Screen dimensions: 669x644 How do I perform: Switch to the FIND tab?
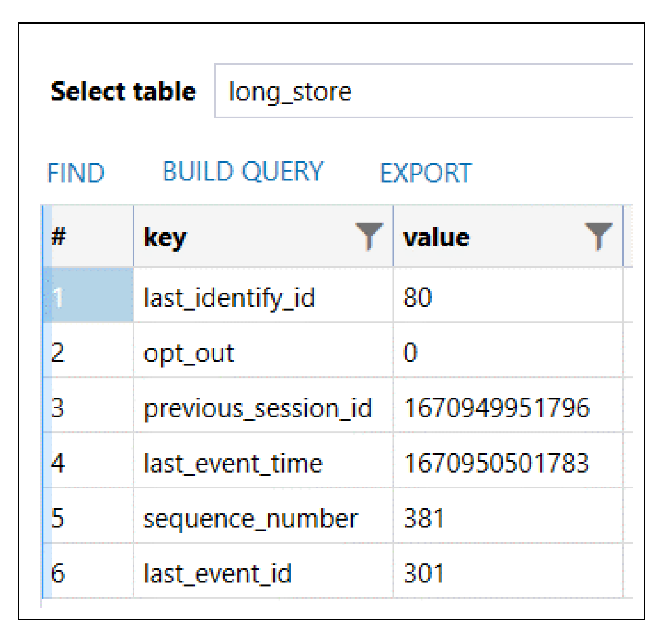tap(76, 173)
